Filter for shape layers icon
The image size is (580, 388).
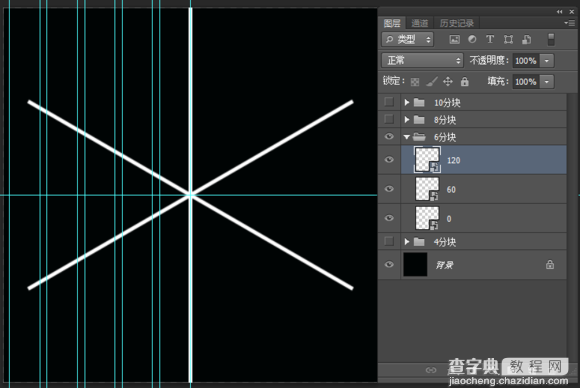point(508,40)
